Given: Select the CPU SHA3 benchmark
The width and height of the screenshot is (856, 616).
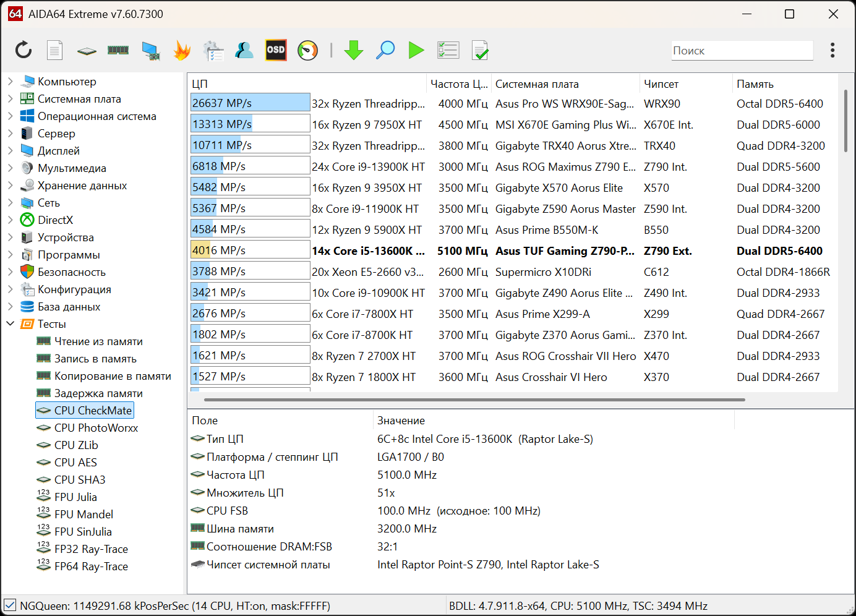Looking at the screenshot, I should (80, 480).
